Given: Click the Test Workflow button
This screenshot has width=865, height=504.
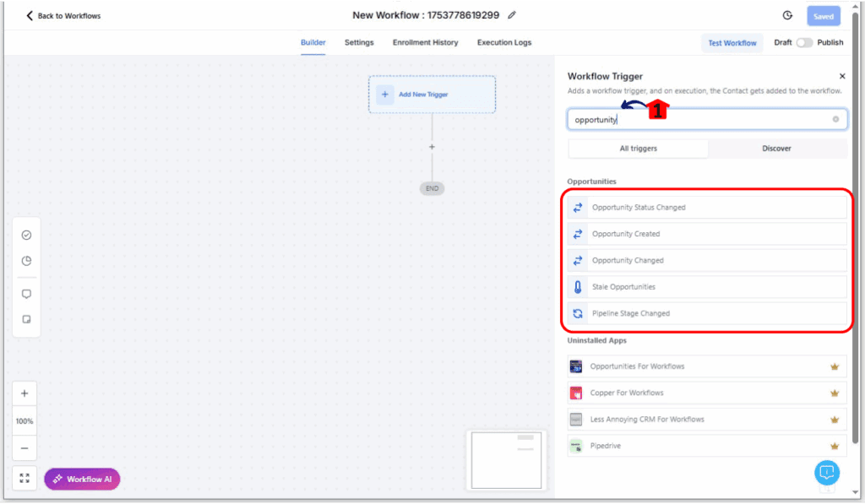Looking at the screenshot, I should tap(732, 43).
